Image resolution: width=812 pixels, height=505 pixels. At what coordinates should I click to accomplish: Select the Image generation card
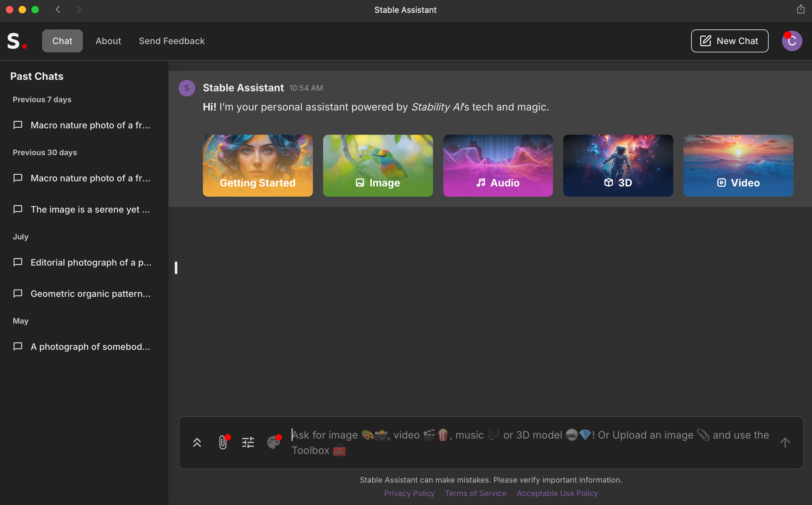point(378,165)
